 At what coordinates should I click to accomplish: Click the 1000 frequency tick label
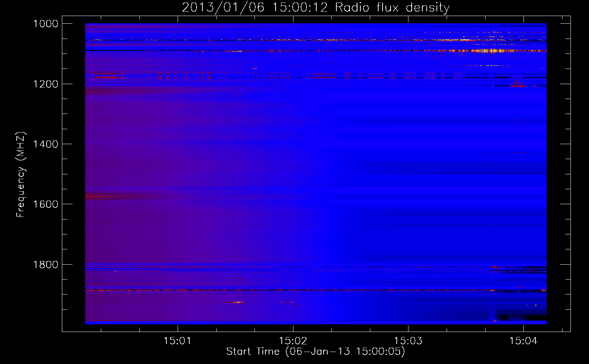click(x=46, y=24)
